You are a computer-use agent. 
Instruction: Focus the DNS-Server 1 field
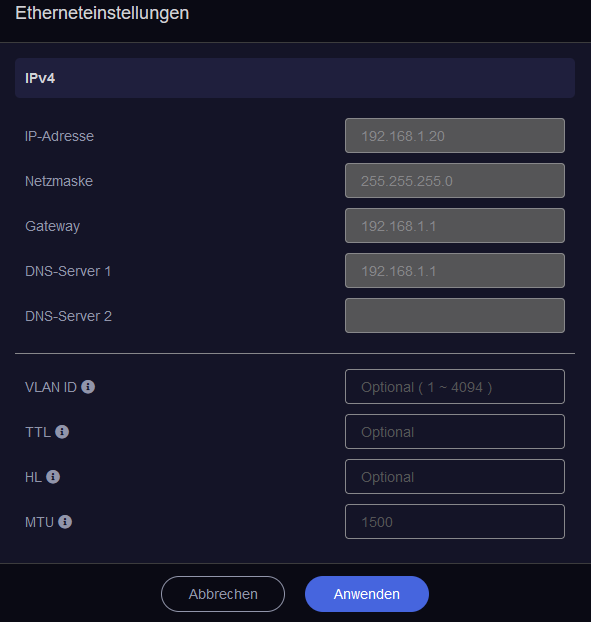click(x=455, y=271)
